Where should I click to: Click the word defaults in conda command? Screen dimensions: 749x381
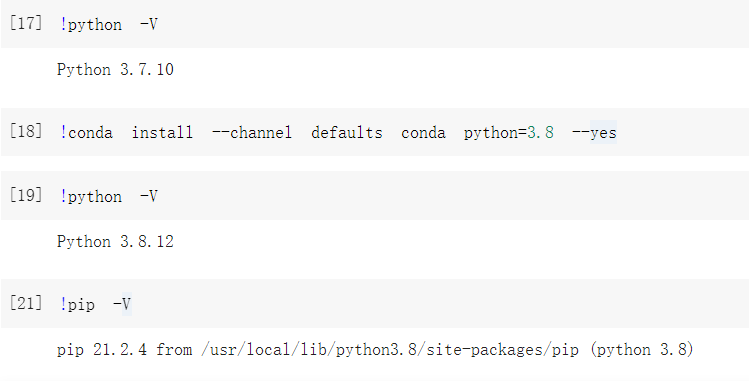click(x=347, y=132)
